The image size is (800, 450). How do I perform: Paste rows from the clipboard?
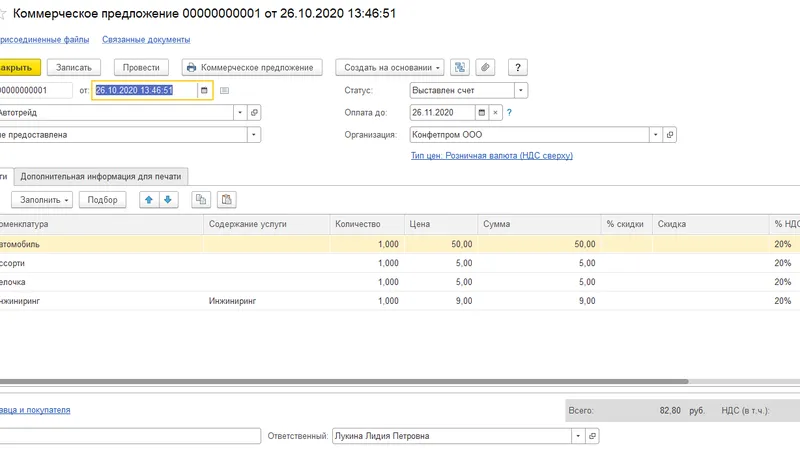pos(227,199)
